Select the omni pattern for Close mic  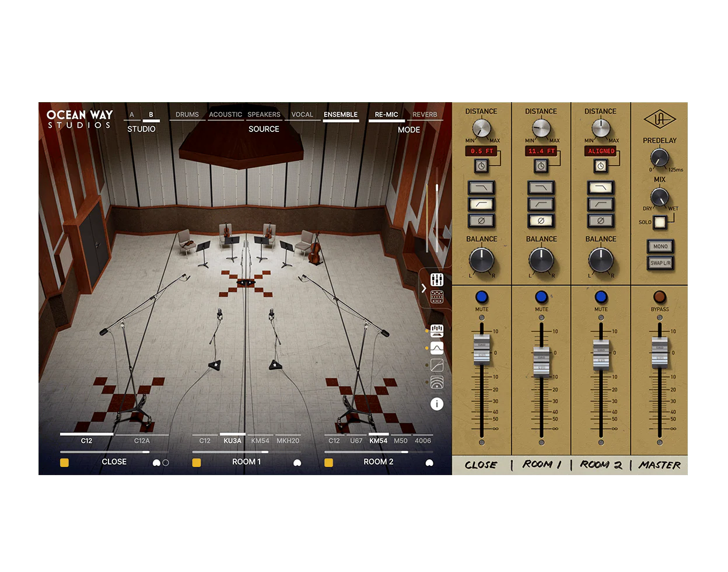tap(166, 463)
